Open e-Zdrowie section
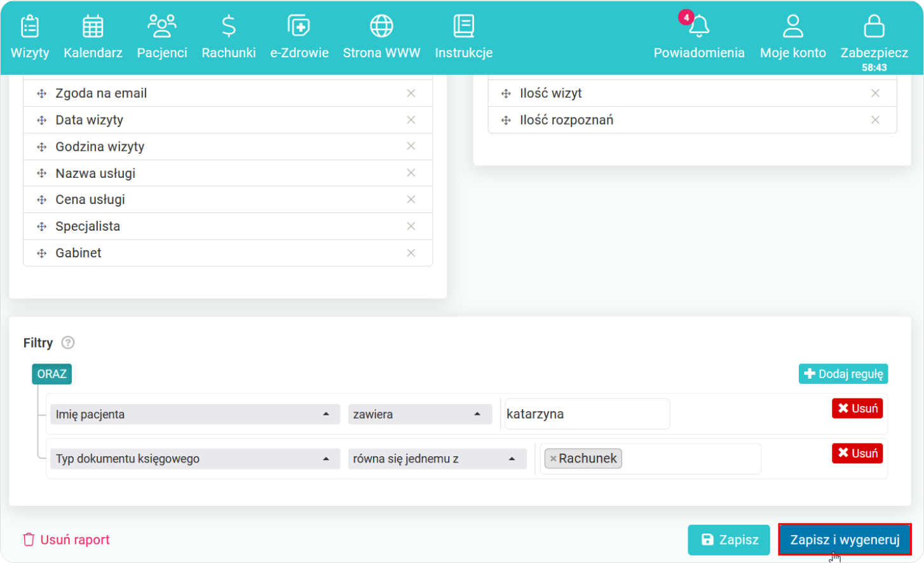 click(x=299, y=37)
